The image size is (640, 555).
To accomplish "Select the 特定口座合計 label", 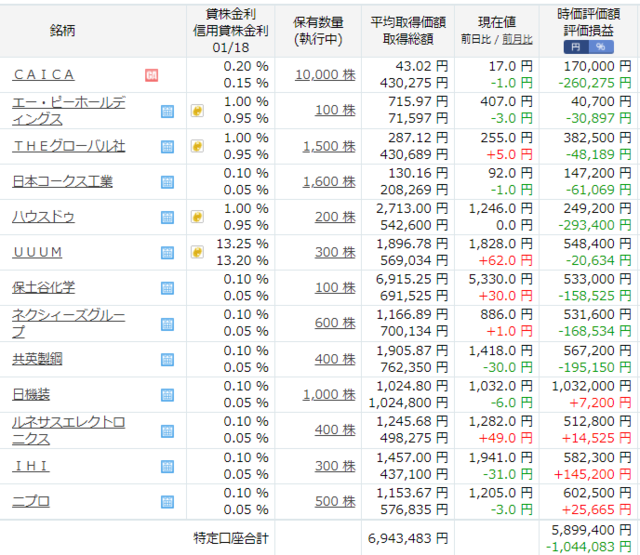I will pos(231,538).
